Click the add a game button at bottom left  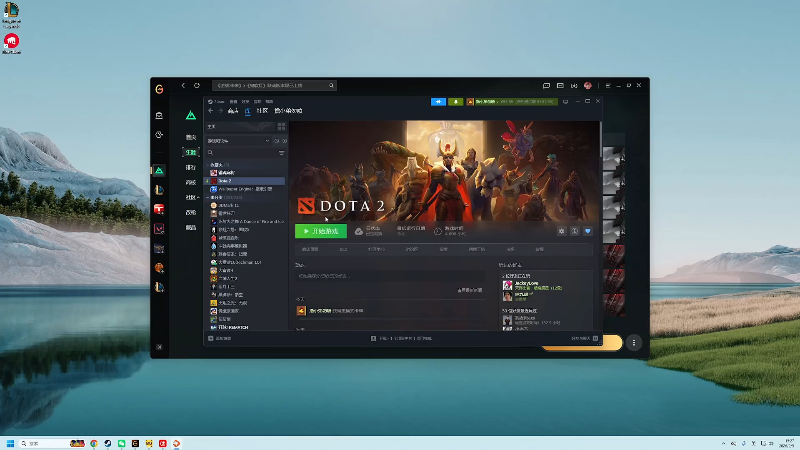click(220, 338)
